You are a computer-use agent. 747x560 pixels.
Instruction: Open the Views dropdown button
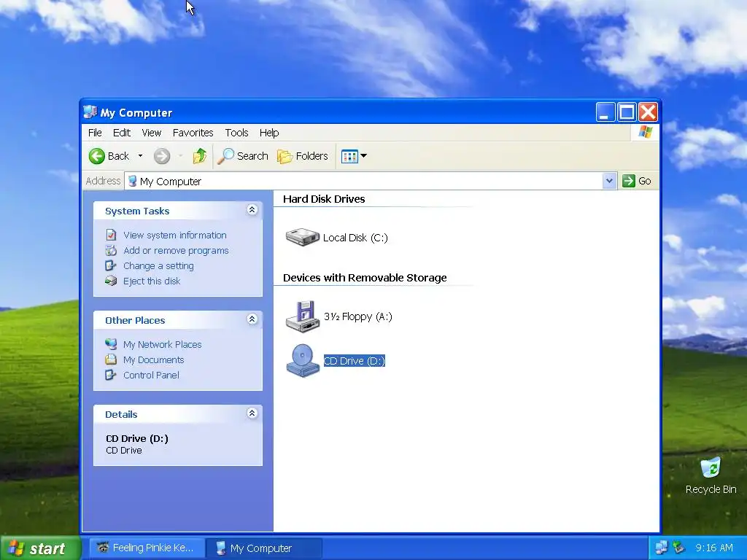(x=354, y=156)
